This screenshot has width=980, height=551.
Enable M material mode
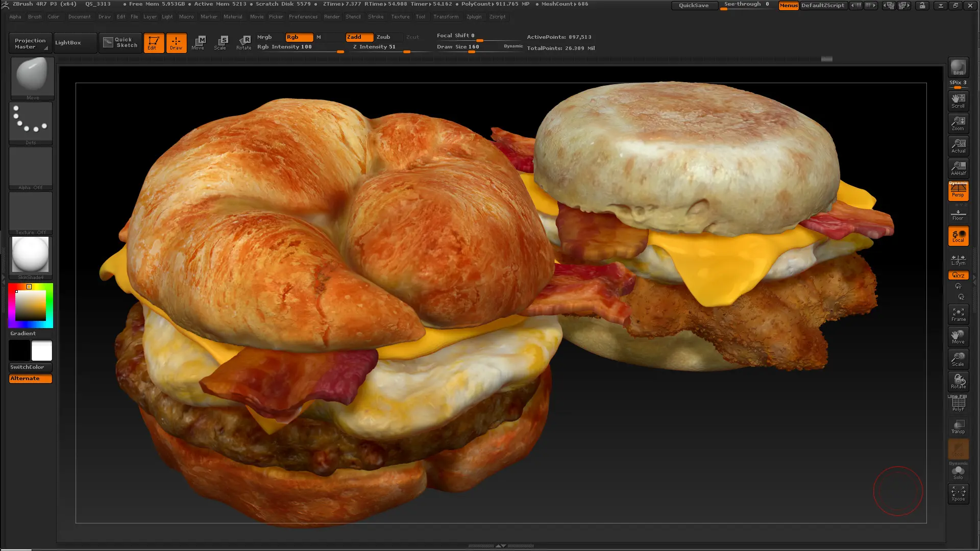click(x=328, y=37)
